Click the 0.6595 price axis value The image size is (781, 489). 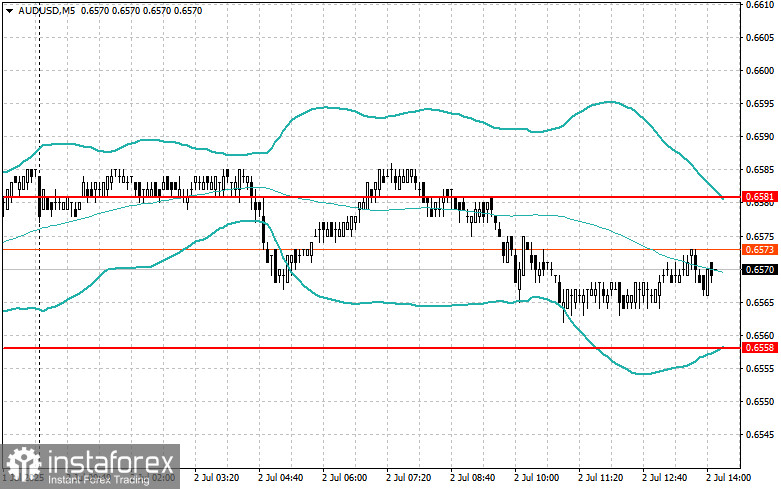click(x=760, y=104)
